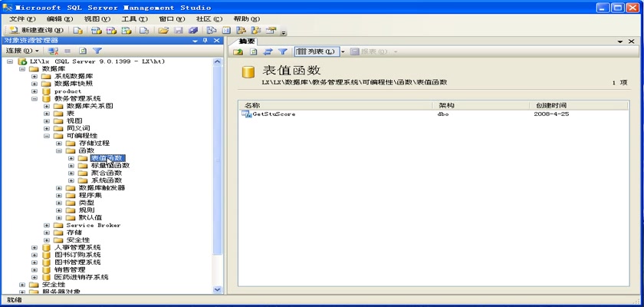Open the 列表 dropdown arrow

pyautogui.click(x=343, y=51)
